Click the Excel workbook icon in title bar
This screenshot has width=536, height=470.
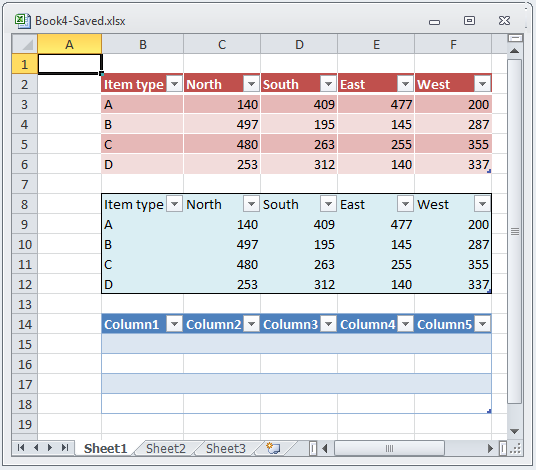click(22, 21)
